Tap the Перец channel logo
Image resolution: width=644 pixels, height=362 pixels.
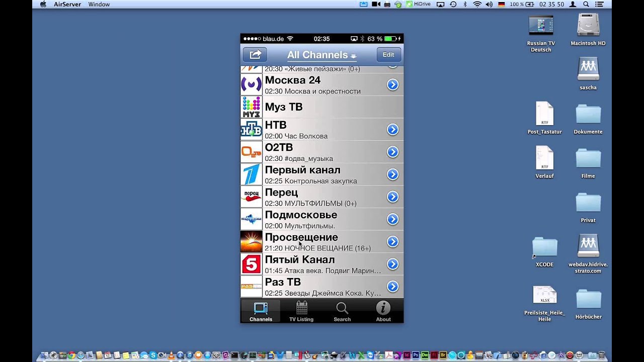[x=251, y=197]
